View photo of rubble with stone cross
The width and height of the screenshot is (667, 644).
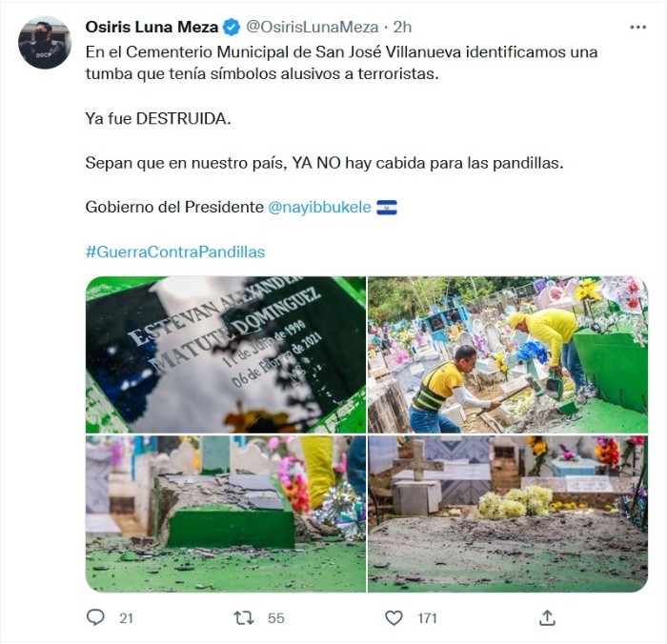pos(508,513)
